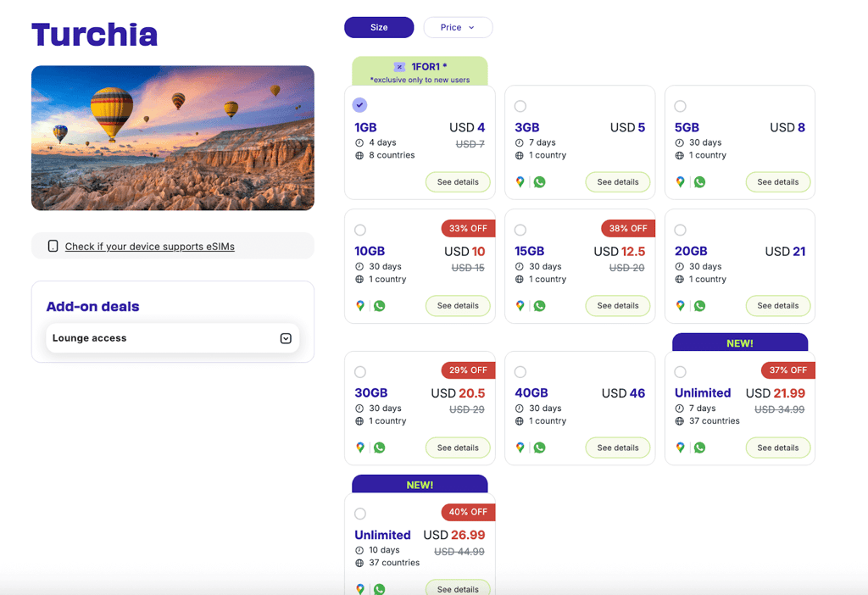Click WhatsApp icon on 3GB card

(x=539, y=181)
